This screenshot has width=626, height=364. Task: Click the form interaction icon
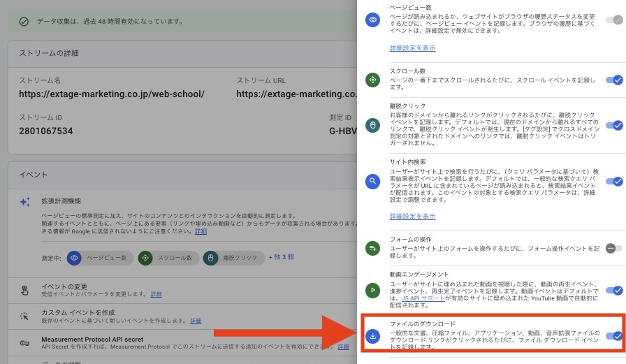click(372, 248)
